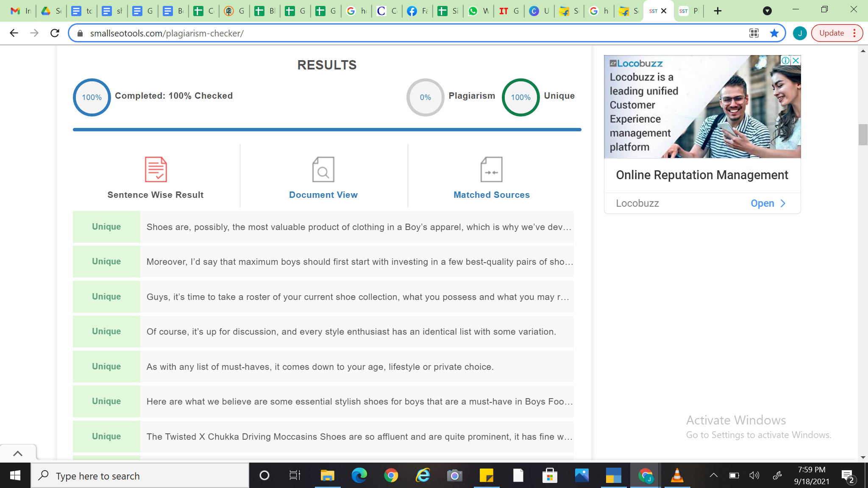The height and width of the screenshot is (488, 868).
Task: Switch to the Document View tab
Action: pyautogui.click(x=323, y=195)
